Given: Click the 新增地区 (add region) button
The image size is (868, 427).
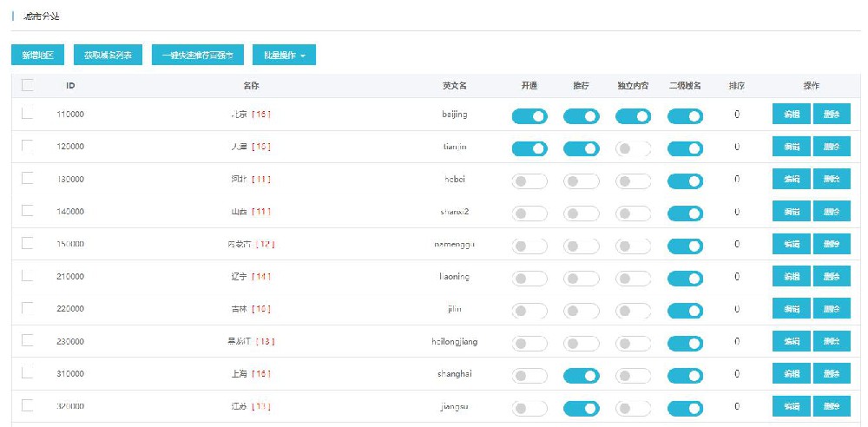Looking at the screenshot, I should (x=37, y=55).
